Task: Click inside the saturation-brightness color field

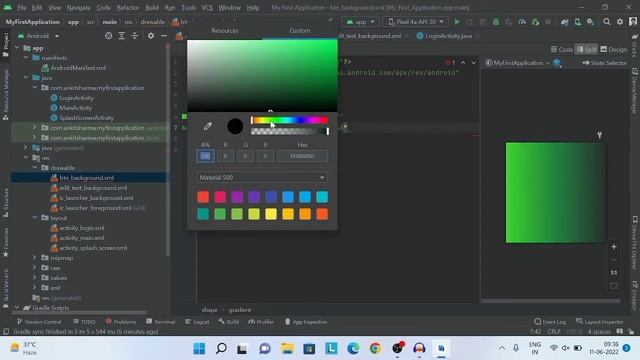Action: (262, 76)
